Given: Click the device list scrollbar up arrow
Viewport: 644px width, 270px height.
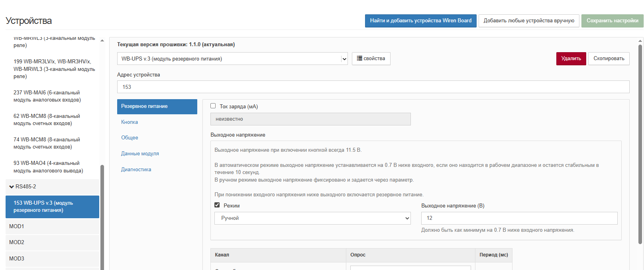Looking at the screenshot, I should 102,41.
